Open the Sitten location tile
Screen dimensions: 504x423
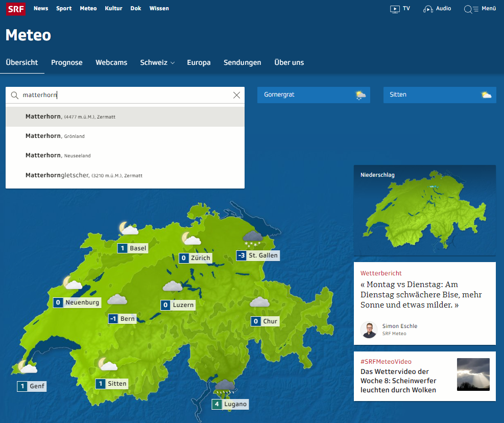440,95
